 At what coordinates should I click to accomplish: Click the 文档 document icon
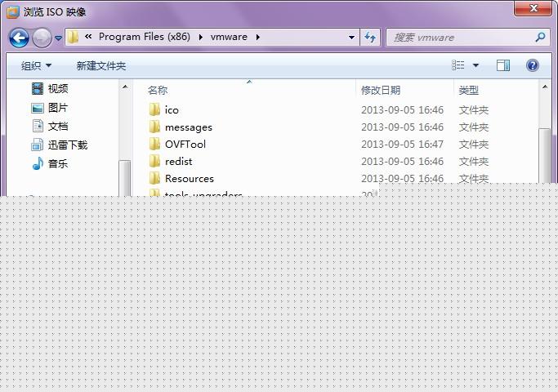[38, 127]
